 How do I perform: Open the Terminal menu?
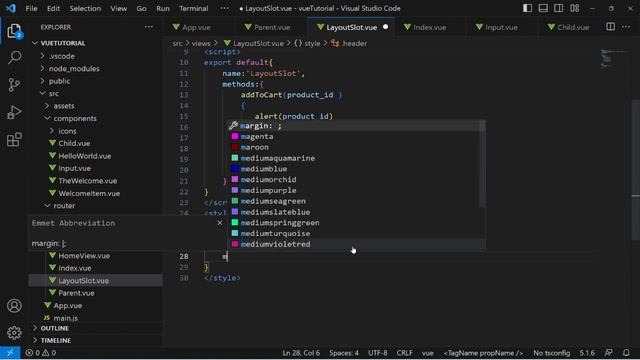tap(193, 8)
